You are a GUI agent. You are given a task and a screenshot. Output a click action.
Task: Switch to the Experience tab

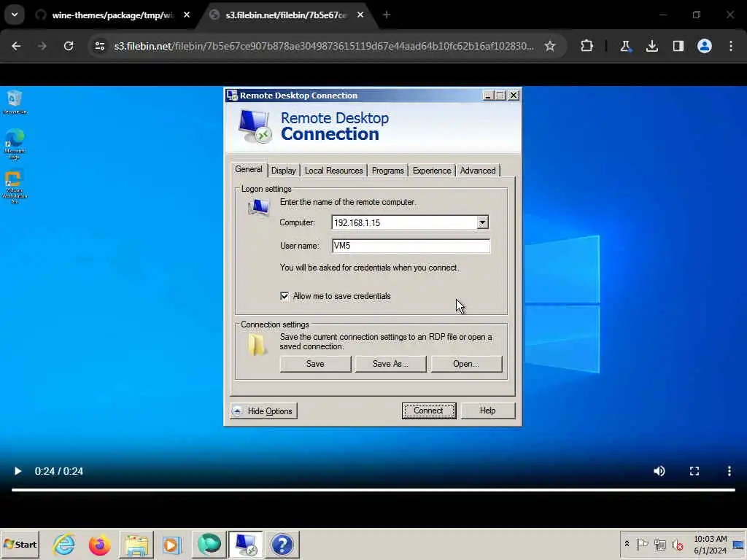pos(432,171)
